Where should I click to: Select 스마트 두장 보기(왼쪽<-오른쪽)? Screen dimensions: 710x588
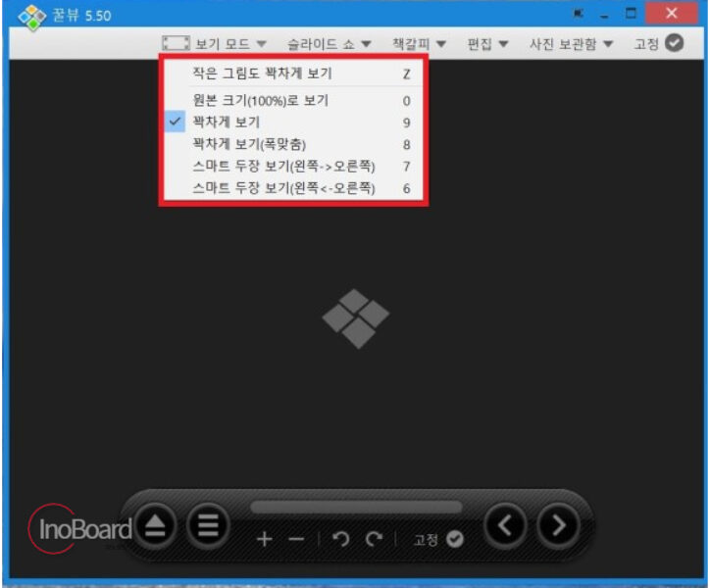click(x=293, y=188)
